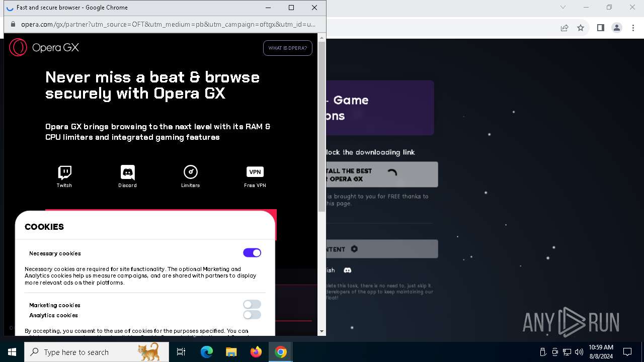Screen dimensions: 644x362
Task: Click the Discord feature icon
Action: pos(128,172)
